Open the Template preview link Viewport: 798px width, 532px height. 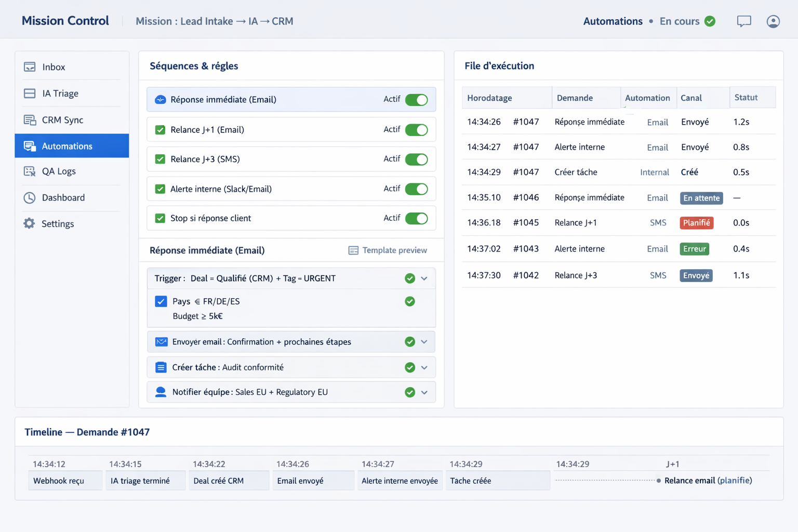point(388,250)
